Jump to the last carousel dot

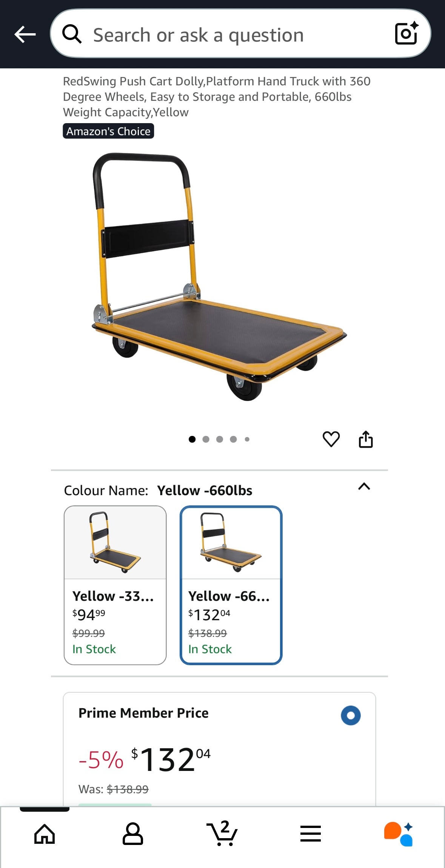pos(247,439)
